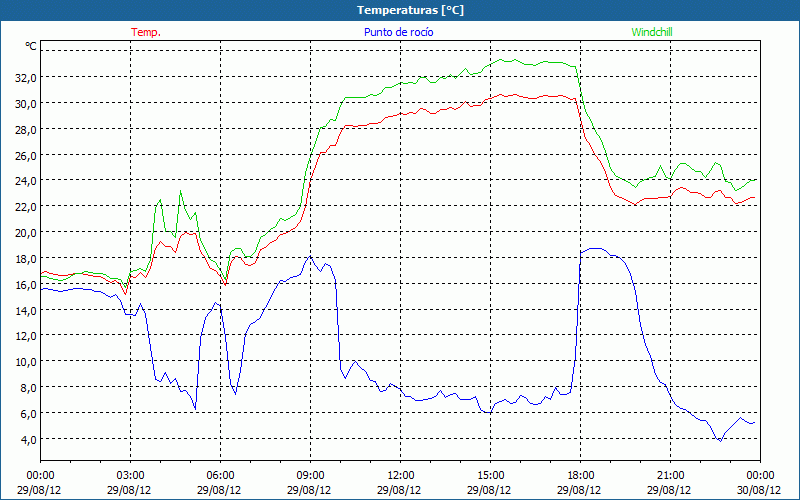This screenshot has height=500, width=800.
Task: Click the '22,0' y-axis value
Action: point(25,207)
